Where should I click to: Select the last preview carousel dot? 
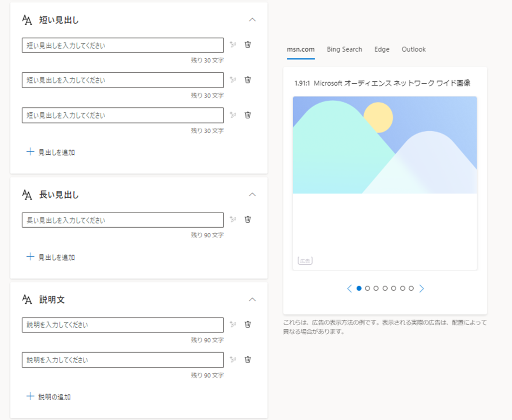(411, 288)
